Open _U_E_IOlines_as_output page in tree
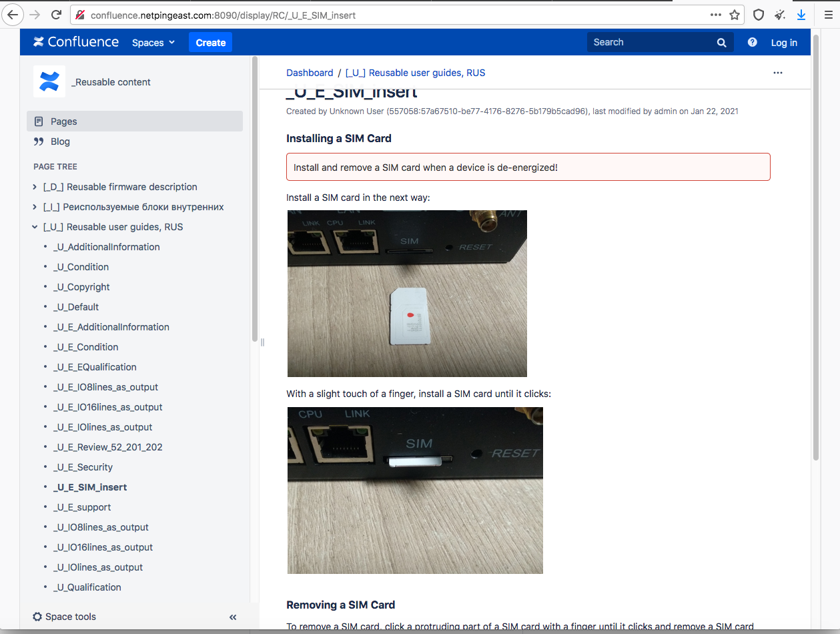840x634 pixels. (x=103, y=427)
